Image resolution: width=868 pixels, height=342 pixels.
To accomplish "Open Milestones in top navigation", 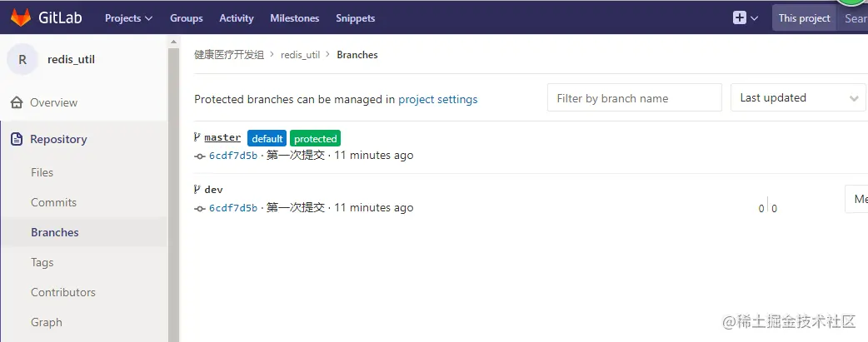I will (295, 18).
